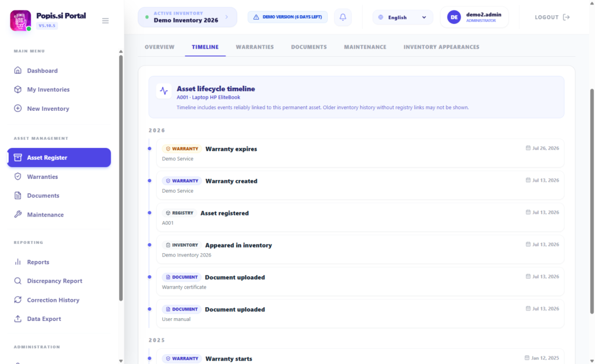Switch to the Overview tab

click(159, 47)
